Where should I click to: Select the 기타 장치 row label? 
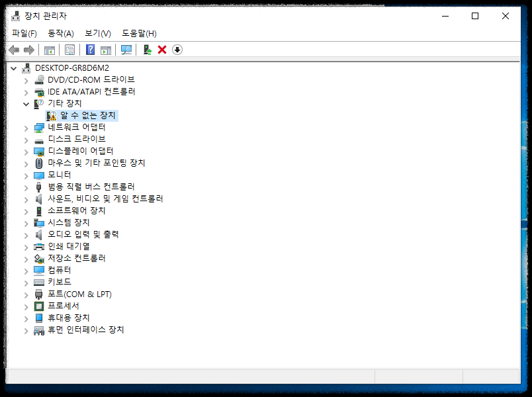[x=64, y=103]
